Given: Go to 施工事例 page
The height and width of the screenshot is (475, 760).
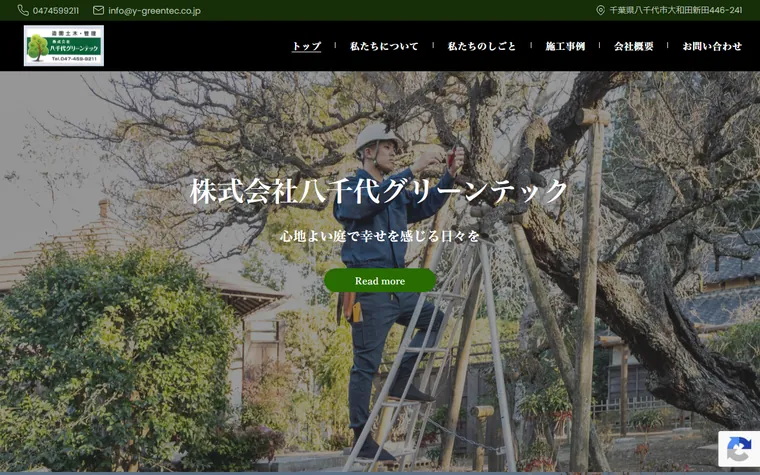Looking at the screenshot, I should pyautogui.click(x=565, y=46).
